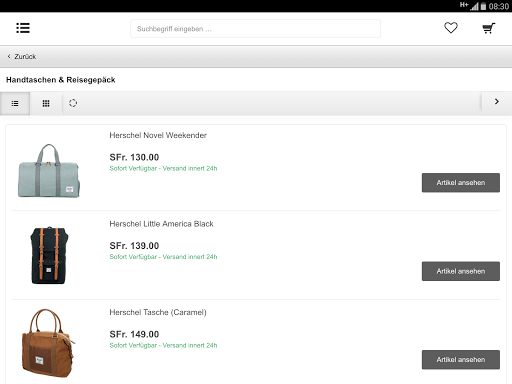The height and width of the screenshot is (384, 512).
Task: Select the Herschel Little America Black title
Action: click(x=161, y=224)
